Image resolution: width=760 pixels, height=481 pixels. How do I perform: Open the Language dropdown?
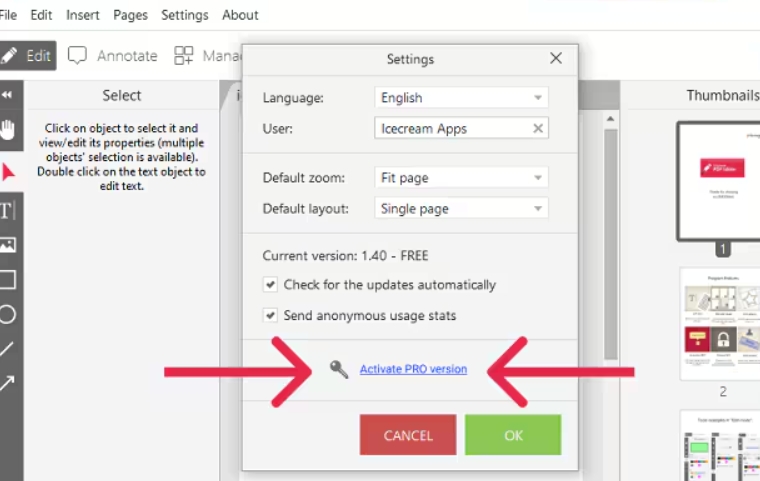[x=461, y=97]
